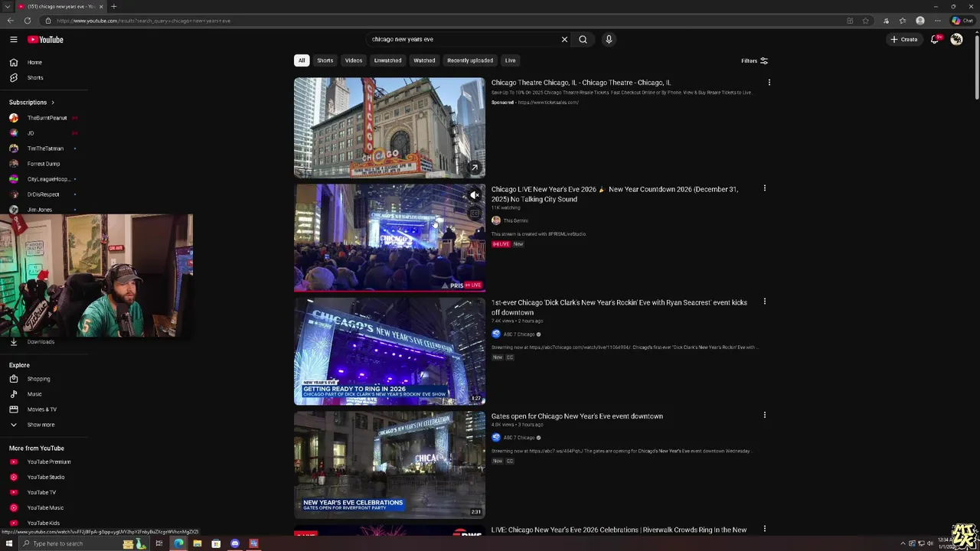Open TimTheTatman subscription channel
Viewport: 980px width, 551px height.
(x=44, y=148)
